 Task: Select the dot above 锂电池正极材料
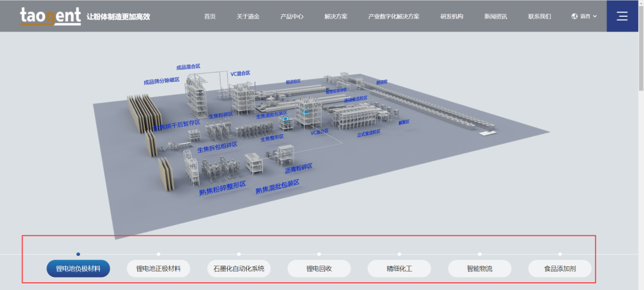pos(159,254)
